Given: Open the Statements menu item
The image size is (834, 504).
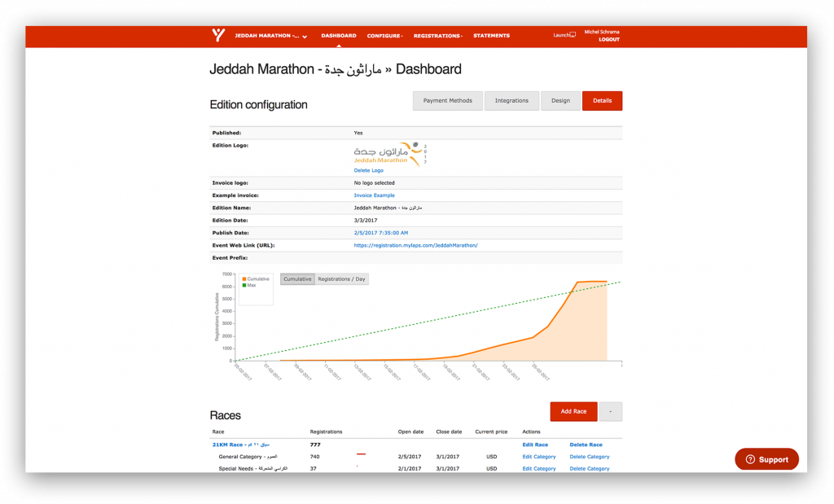Looking at the screenshot, I should coord(491,36).
